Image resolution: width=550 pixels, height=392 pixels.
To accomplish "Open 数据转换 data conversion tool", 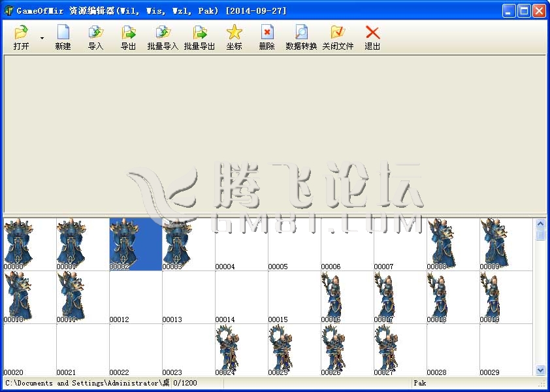I will click(301, 37).
